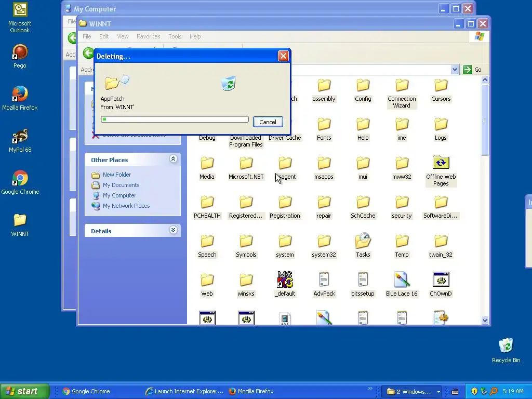Open Microsoft Outlook desktop icon

coord(20,18)
